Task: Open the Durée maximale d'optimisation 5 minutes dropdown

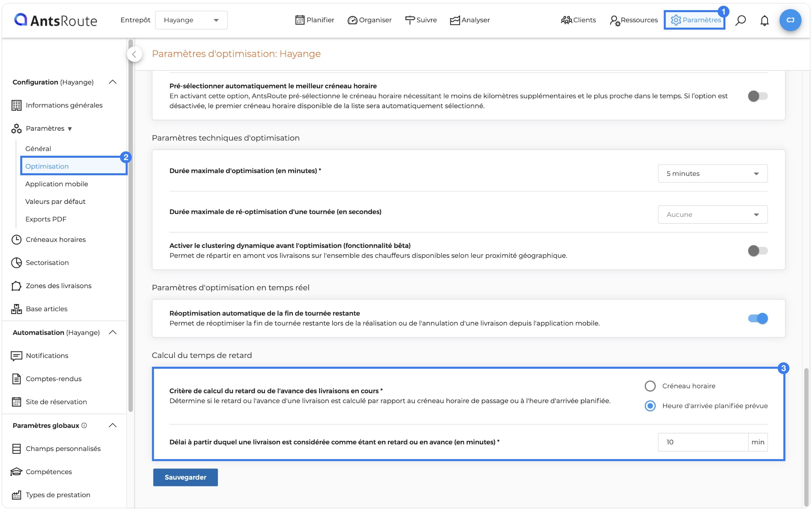Action: (x=712, y=173)
